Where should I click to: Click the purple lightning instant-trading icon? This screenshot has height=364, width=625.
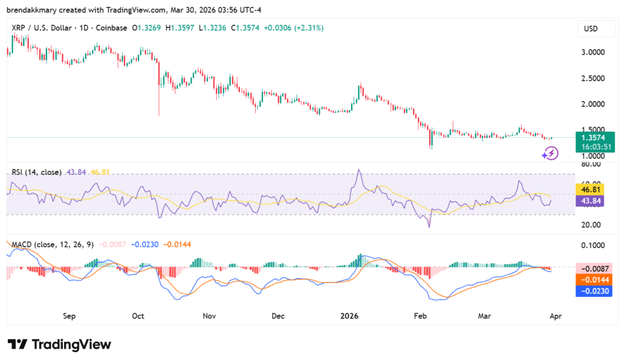(x=552, y=154)
